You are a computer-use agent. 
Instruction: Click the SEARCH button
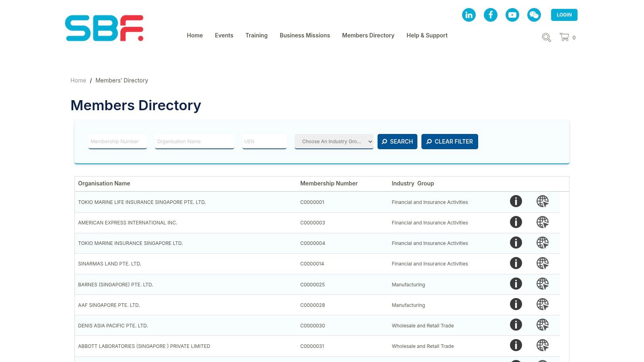pos(397,142)
